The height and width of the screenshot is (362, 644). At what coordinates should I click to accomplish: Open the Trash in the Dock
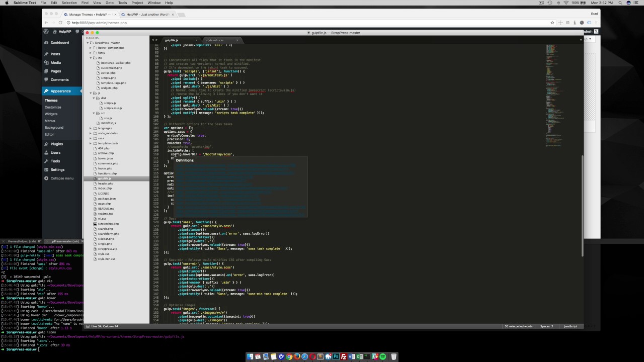[394, 356]
